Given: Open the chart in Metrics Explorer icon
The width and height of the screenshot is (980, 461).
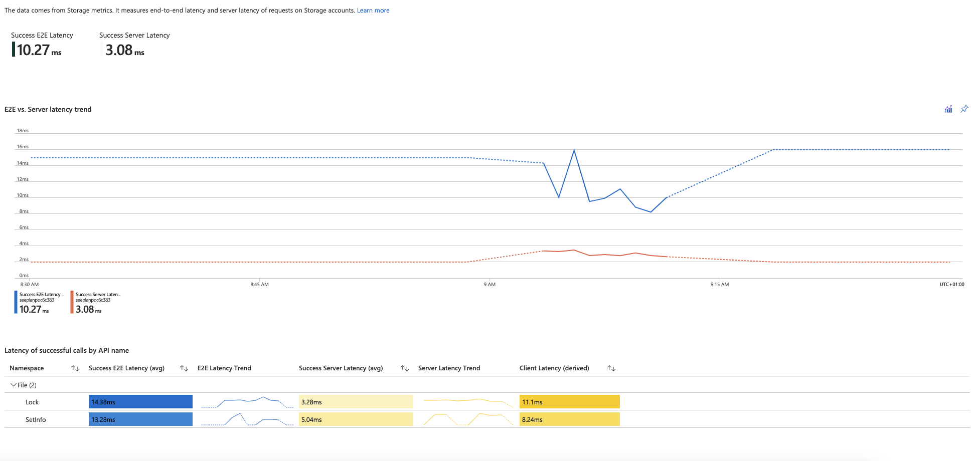Looking at the screenshot, I should pyautogui.click(x=948, y=109).
